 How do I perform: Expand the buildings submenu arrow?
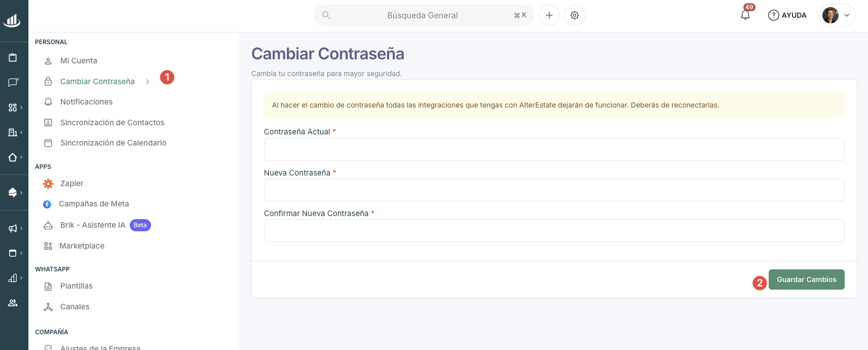(x=21, y=132)
